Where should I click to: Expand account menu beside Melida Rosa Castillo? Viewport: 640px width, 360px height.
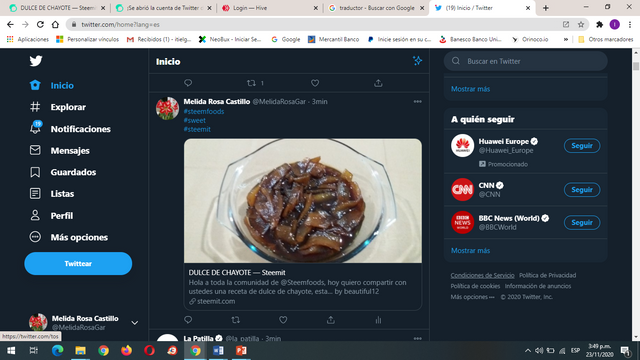134,322
